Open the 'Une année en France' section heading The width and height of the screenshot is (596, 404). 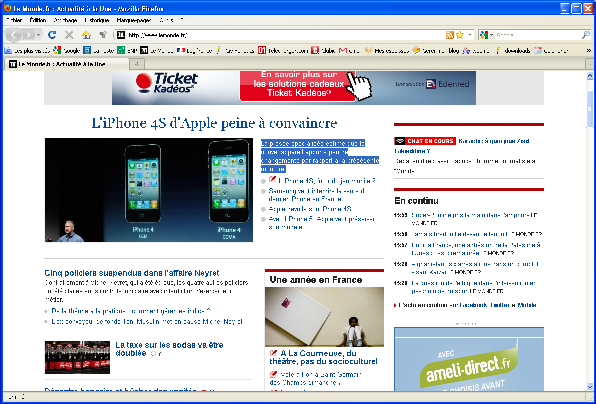(315, 280)
